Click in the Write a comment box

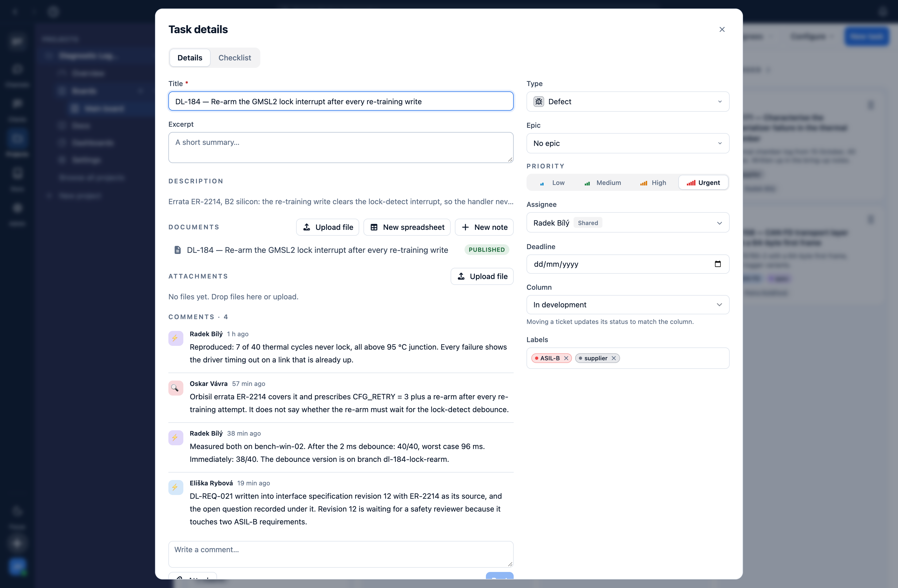tap(341, 554)
